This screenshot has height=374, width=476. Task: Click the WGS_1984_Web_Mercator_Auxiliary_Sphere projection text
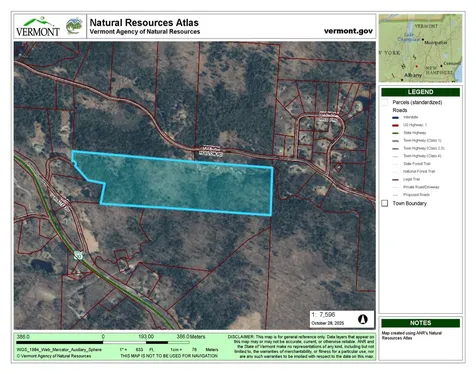59,350
